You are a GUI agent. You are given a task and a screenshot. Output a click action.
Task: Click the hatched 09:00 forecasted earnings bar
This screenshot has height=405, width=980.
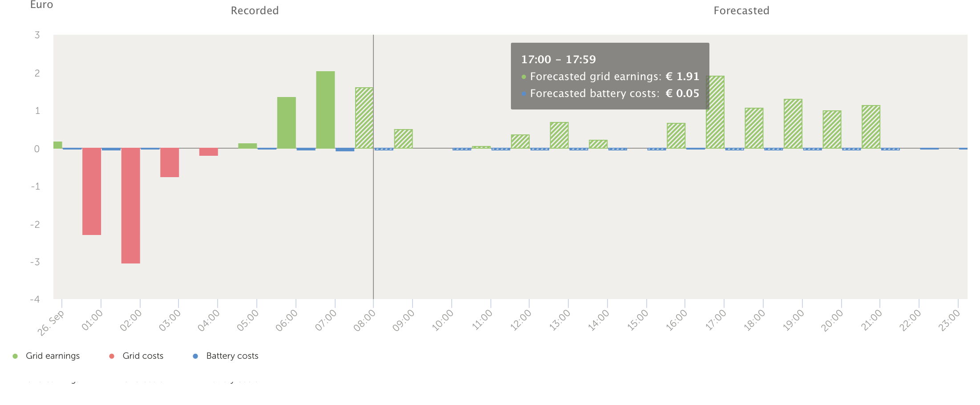click(403, 139)
